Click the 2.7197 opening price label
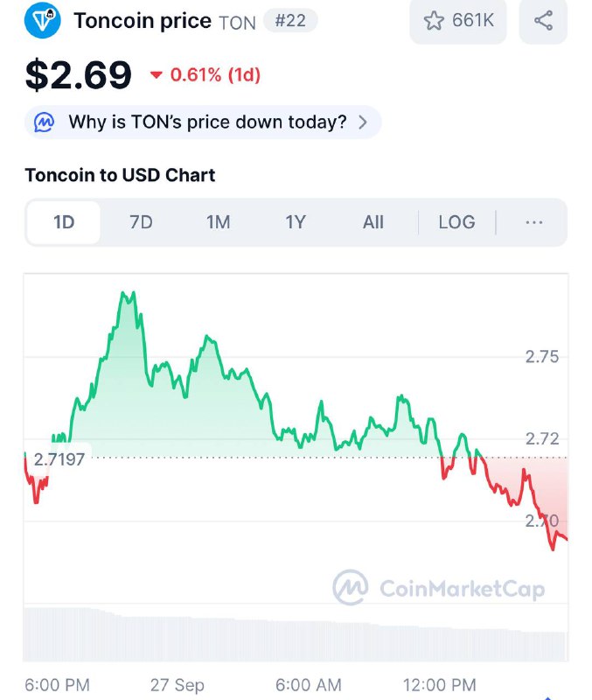The image size is (592, 700). (59, 458)
